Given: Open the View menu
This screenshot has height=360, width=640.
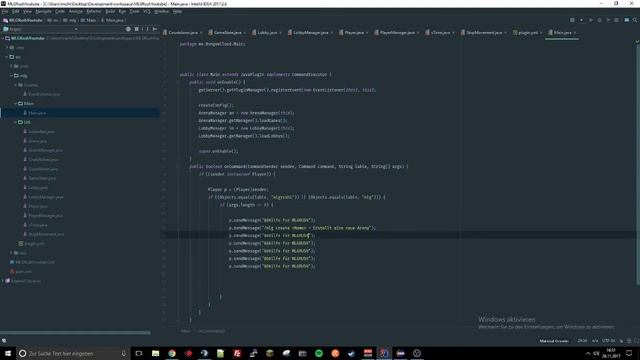Looking at the screenshot, I should click(x=27, y=11).
